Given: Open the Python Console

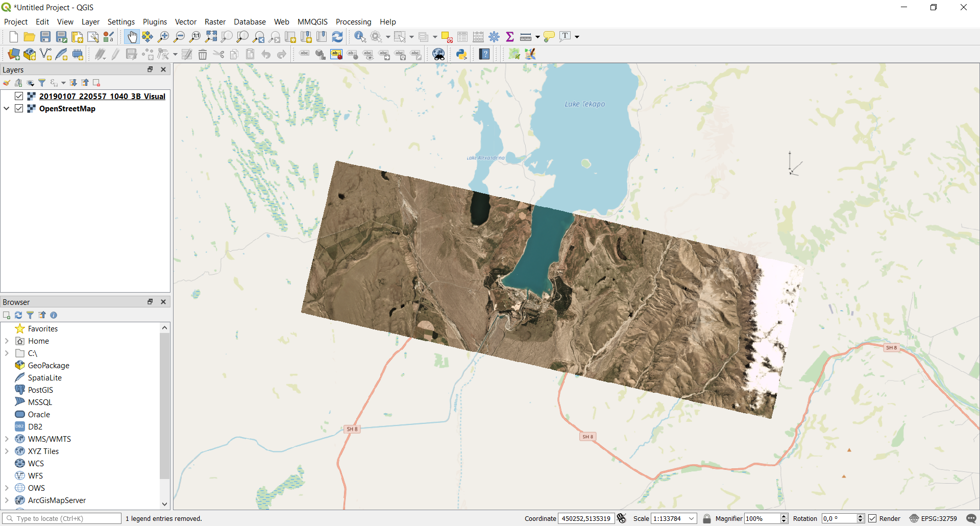Looking at the screenshot, I should tap(461, 54).
